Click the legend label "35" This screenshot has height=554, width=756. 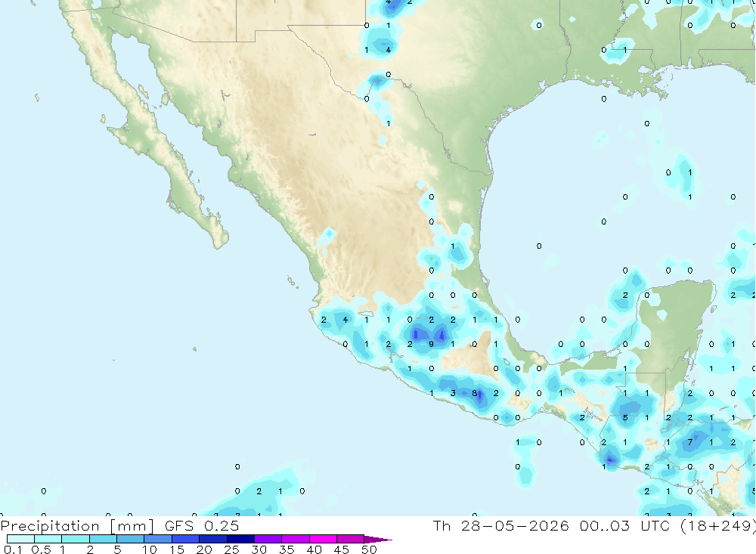tap(287, 549)
